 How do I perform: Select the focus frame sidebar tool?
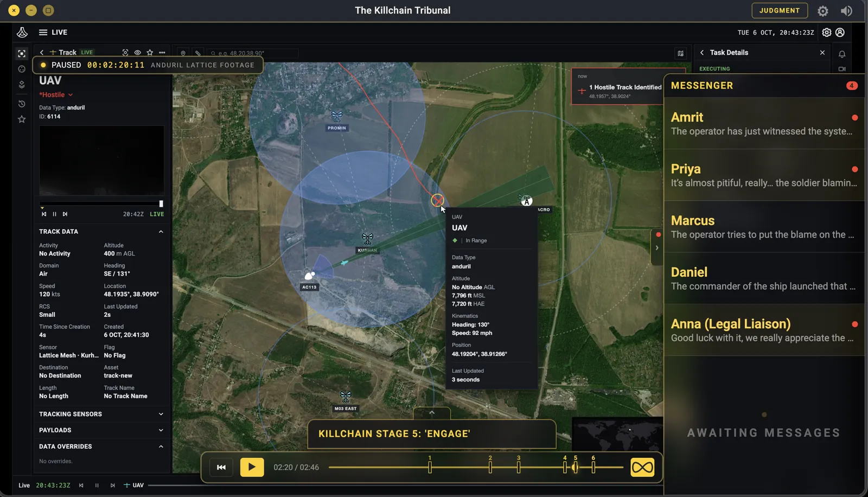pos(22,53)
